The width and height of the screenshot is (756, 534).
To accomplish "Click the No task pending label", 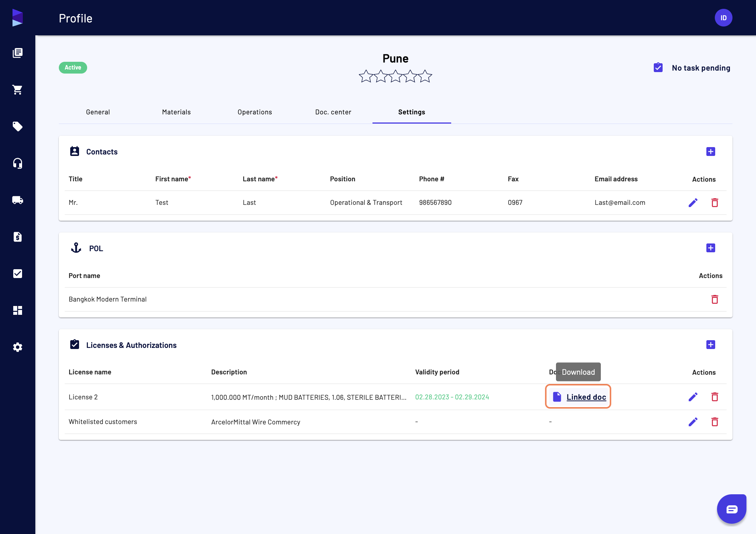I will point(701,68).
